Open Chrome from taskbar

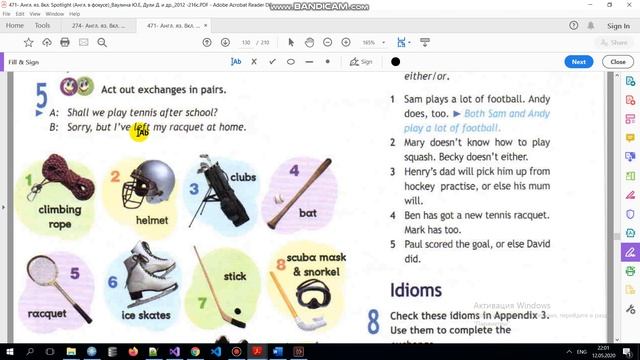point(195,351)
